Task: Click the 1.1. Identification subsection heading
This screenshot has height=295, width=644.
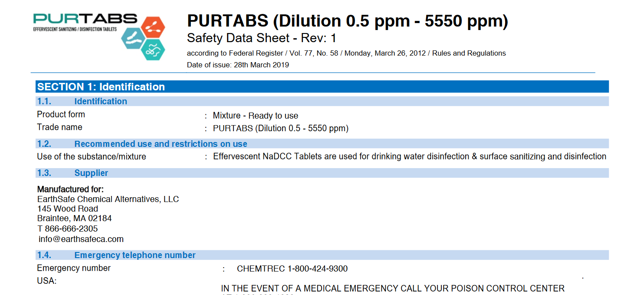Action: pyautogui.click(x=101, y=101)
